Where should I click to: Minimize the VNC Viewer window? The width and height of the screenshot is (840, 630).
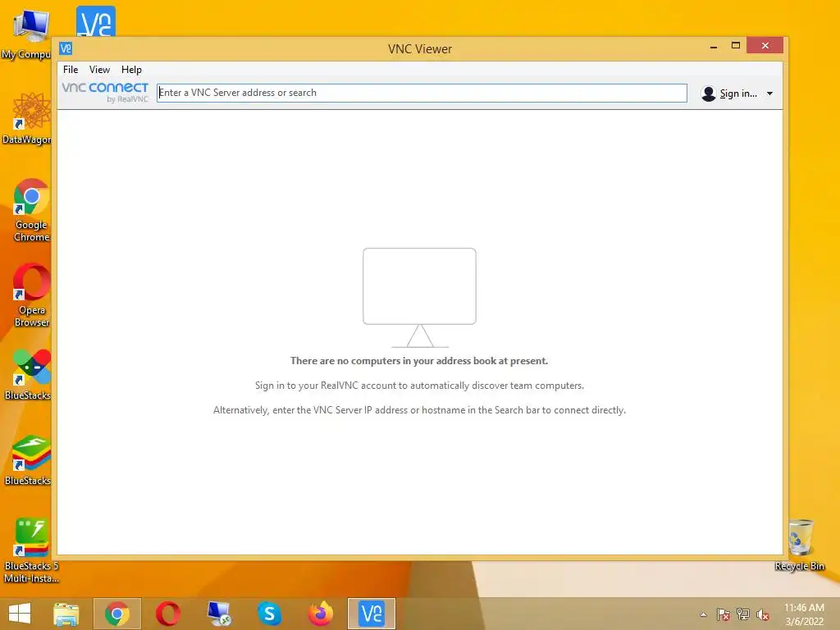coord(714,47)
